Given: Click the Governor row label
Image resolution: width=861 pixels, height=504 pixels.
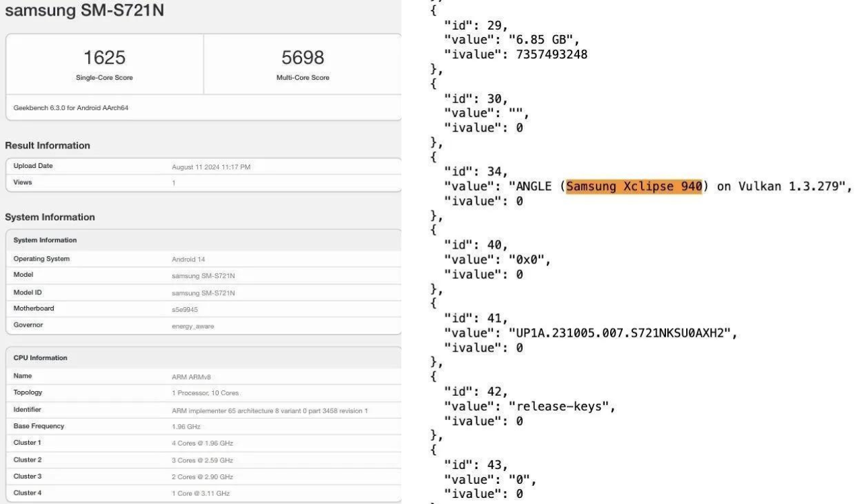Looking at the screenshot, I should (x=28, y=325).
